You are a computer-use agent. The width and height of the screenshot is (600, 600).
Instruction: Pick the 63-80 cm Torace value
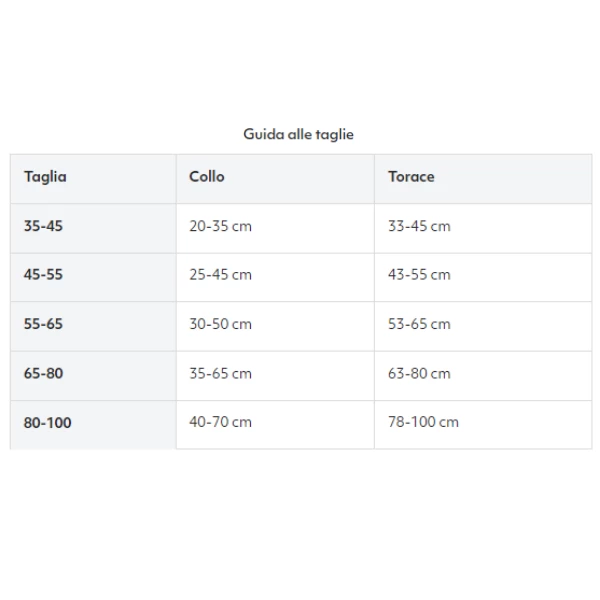coord(419,374)
